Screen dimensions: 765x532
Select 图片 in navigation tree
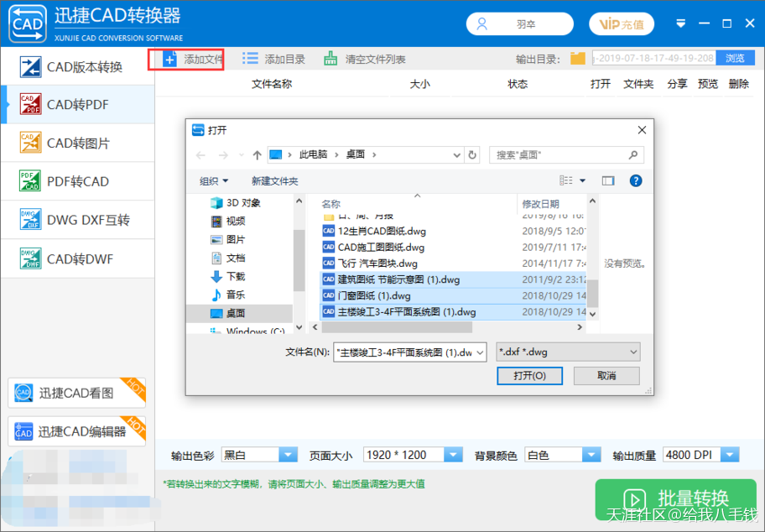pyautogui.click(x=228, y=240)
